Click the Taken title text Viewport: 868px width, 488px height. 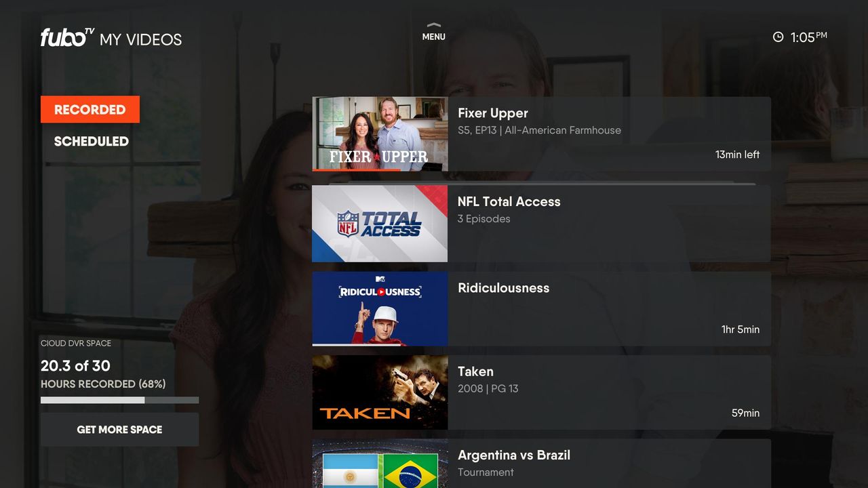point(475,371)
